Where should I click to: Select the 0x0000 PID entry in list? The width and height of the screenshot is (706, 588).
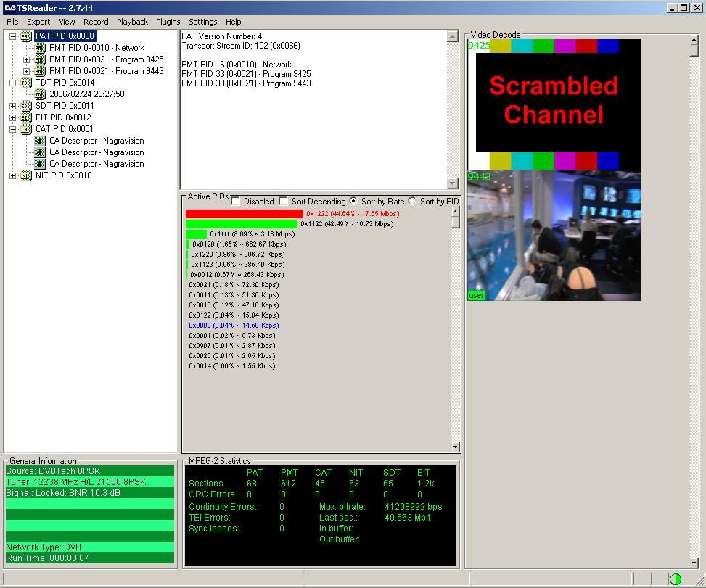pos(234,326)
